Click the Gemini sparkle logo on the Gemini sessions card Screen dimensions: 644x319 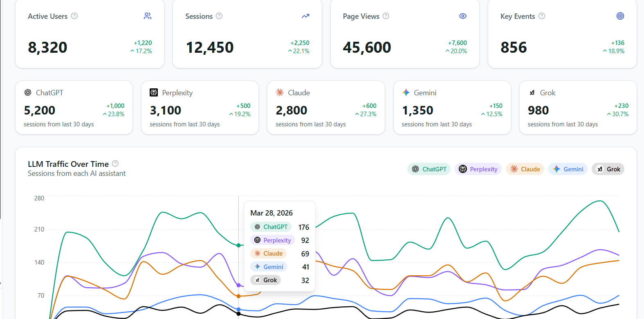coord(406,92)
